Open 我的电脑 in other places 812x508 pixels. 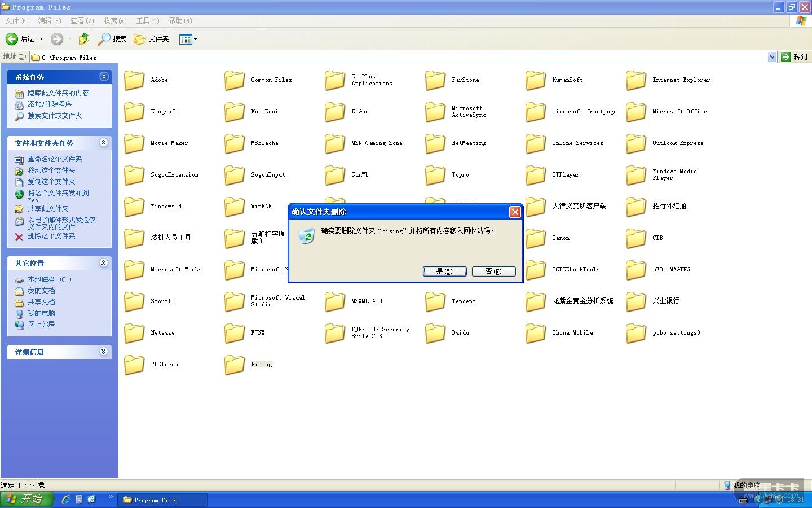point(41,313)
